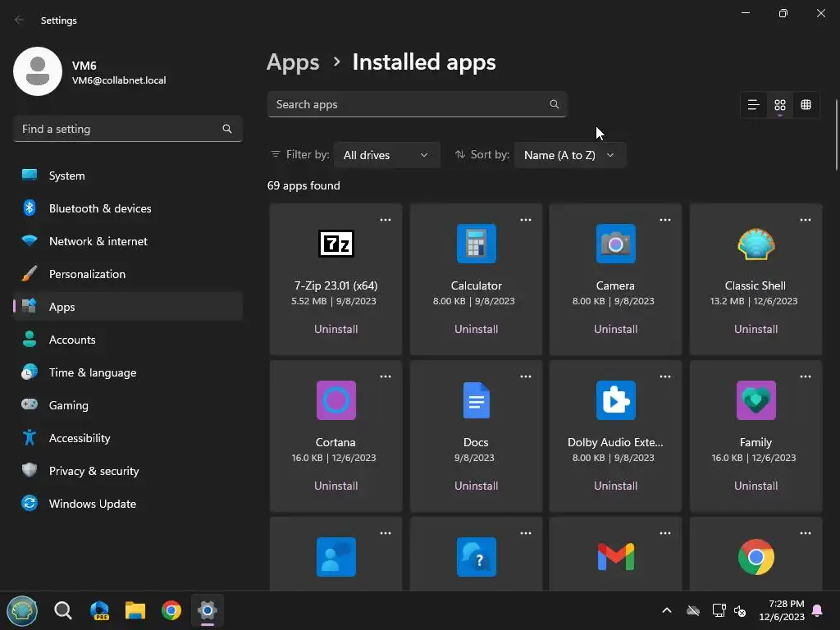The height and width of the screenshot is (630, 840).
Task: Open Edge Preview from taskbar
Action: tap(99, 610)
